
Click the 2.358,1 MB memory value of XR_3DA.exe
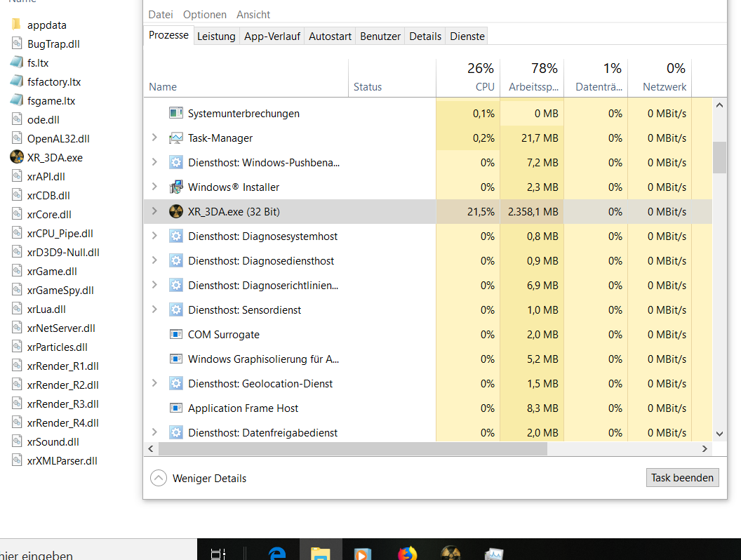coord(533,212)
